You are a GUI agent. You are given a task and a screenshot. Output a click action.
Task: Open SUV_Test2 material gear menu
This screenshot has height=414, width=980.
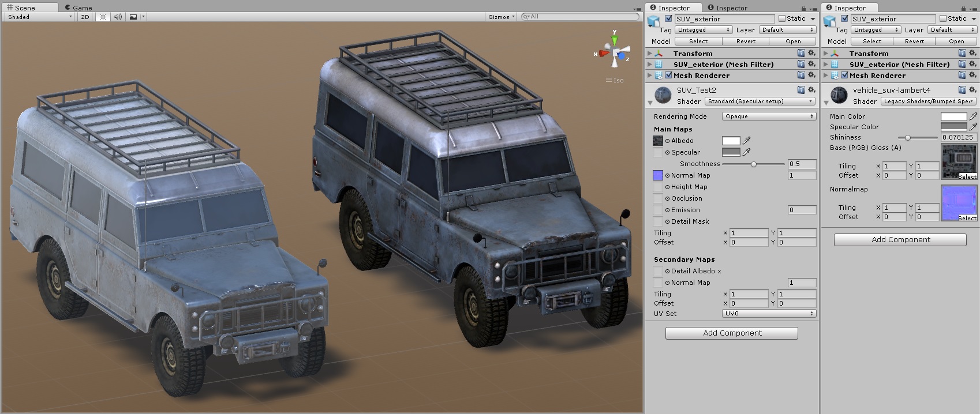tap(811, 90)
